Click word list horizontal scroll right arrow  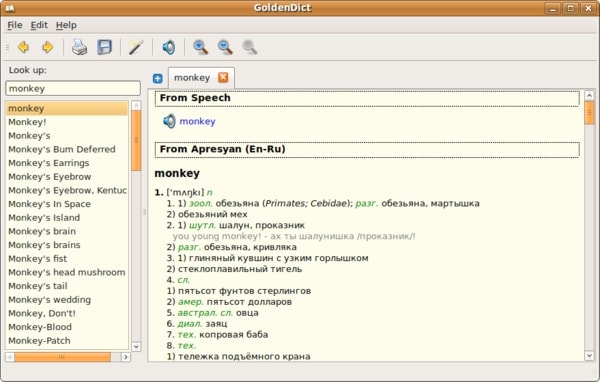[126, 357]
